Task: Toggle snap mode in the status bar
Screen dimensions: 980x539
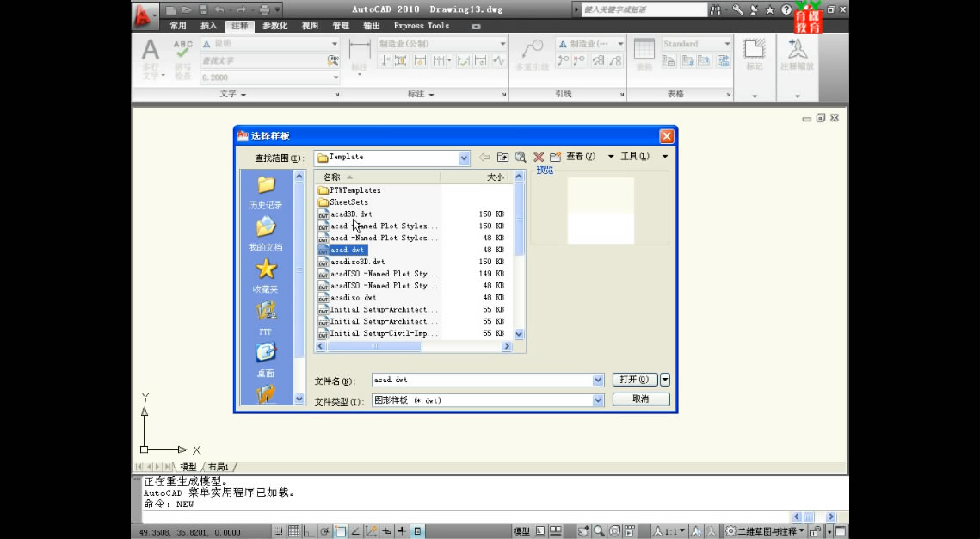Action: [279, 531]
